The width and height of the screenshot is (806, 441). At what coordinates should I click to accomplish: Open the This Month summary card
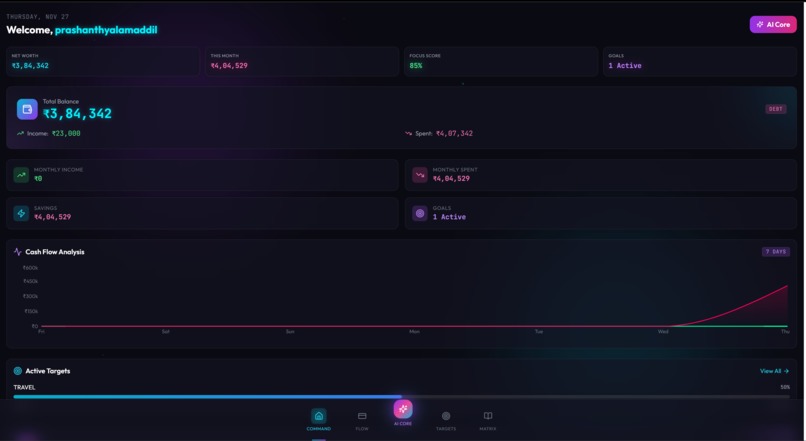[302, 61]
